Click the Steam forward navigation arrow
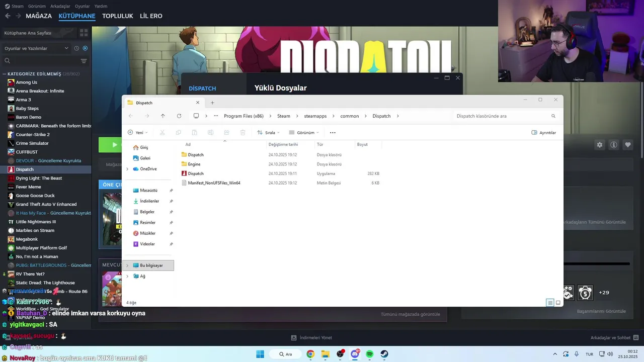Image resolution: width=644 pixels, height=362 pixels. pos(18,16)
